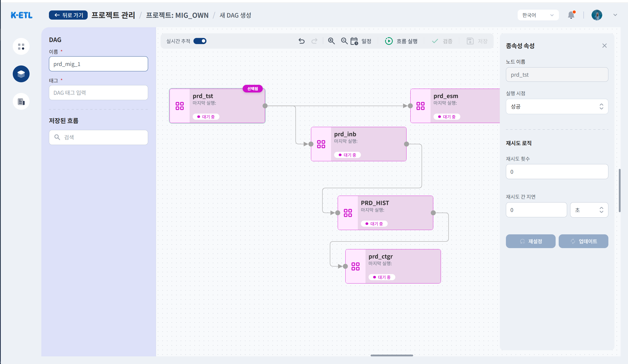Click the 노드 이름 field prd_tst
The height and width of the screenshot is (364, 628).
click(x=557, y=75)
